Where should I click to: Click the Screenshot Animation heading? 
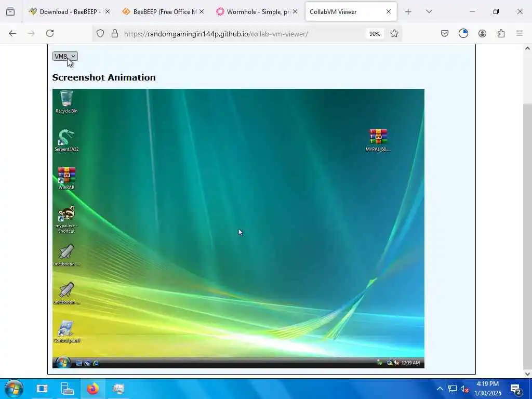pyautogui.click(x=104, y=77)
